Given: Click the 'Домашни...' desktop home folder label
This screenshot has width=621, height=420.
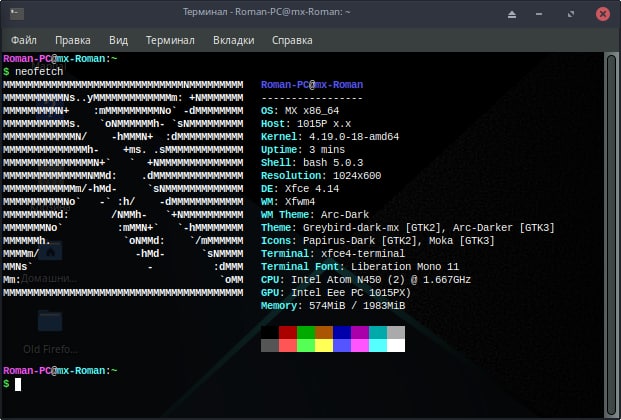Looking at the screenshot, I should (x=49, y=279).
